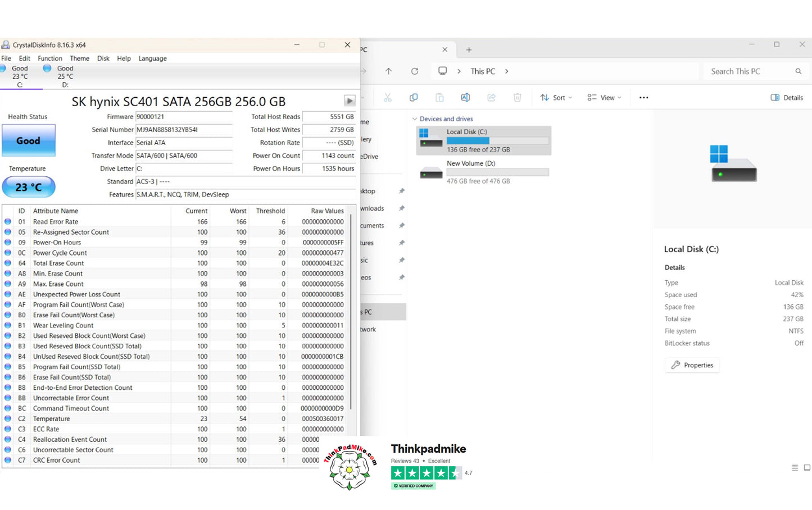Click the New Volume (D:) usage bar
The image size is (812, 510).
pyautogui.click(x=497, y=172)
